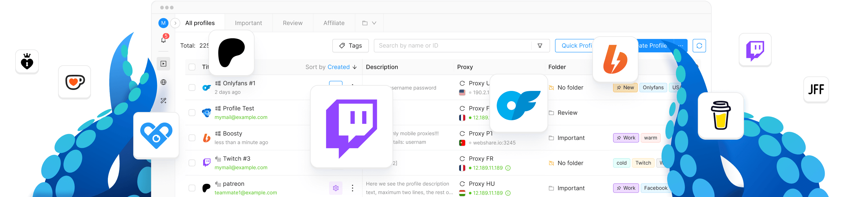Click the Onlyfans icon in Onlyfans #1 row
Screen dimensions: 868x197
pyautogui.click(x=206, y=88)
